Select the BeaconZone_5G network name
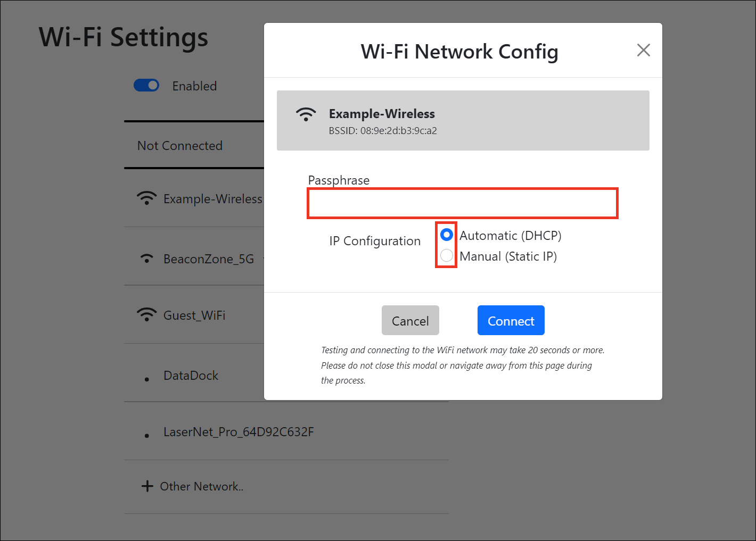 point(209,259)
